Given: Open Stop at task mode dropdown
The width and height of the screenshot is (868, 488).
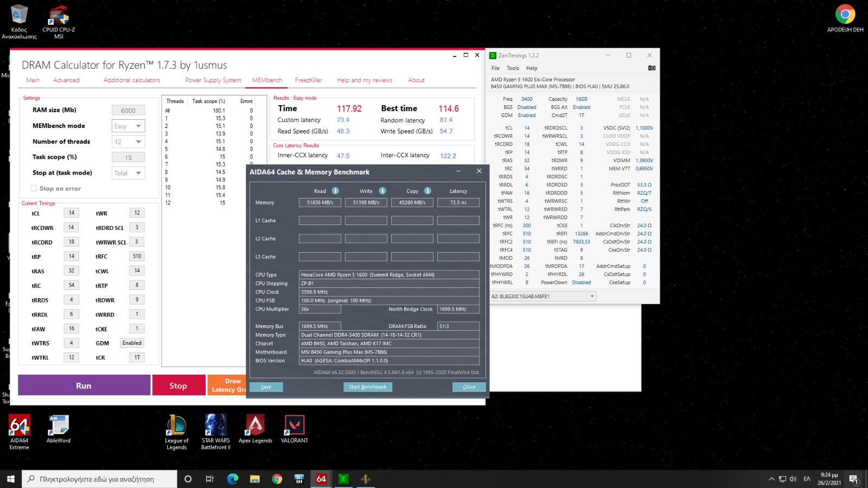Looking at the screenshot, I should click(x=129, y=173).
